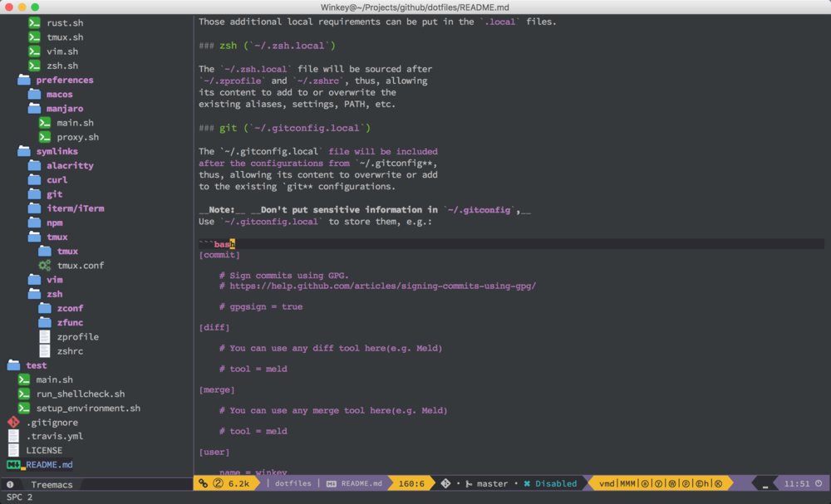Click the document icon next to zprofile
Image resolution: width=831 pixels, height=504 pixels.
pyautogui.click(x=45, y=337)
